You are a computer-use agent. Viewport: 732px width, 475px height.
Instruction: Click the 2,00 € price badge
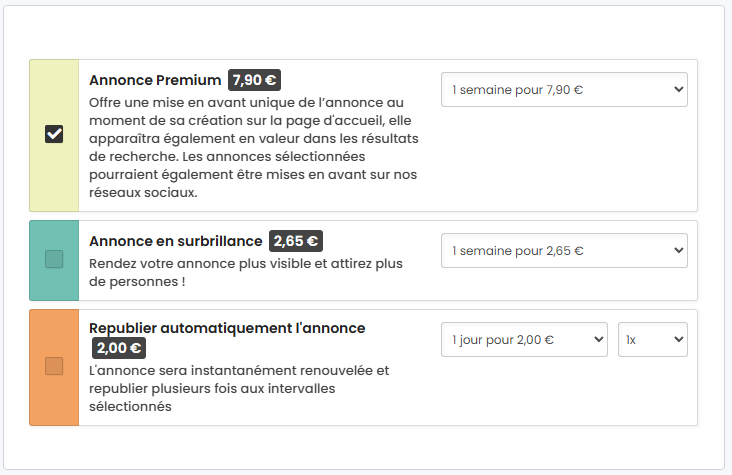tap(120, 348)
